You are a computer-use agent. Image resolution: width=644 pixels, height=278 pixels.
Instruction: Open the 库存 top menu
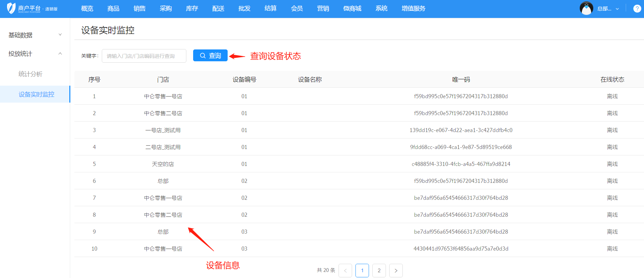click(192, 8)
